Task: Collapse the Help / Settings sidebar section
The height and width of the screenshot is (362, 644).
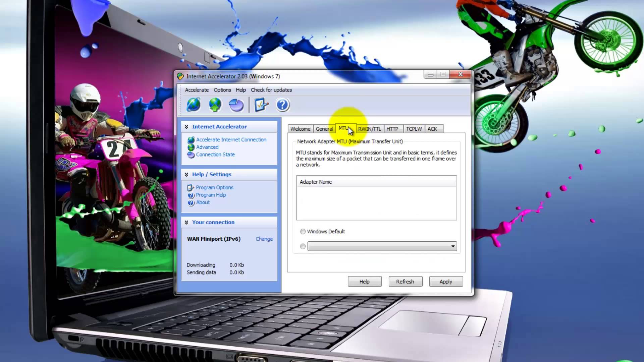Action: click(x=186, y=174)
